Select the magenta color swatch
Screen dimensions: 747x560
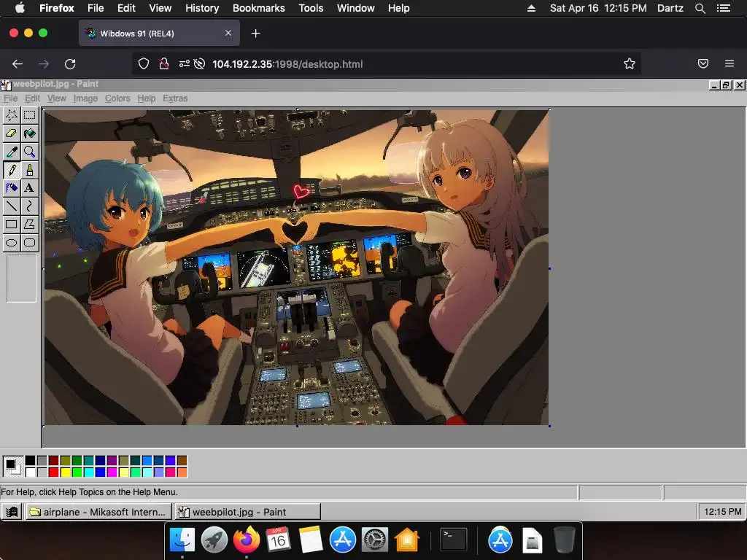pyautogui.click(x=112, y=472)
